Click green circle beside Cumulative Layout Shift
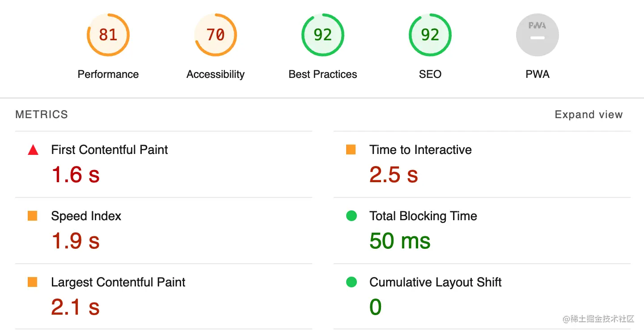This screenshot has height=333, width=644. pyautogui.click(x=352, y=282)
